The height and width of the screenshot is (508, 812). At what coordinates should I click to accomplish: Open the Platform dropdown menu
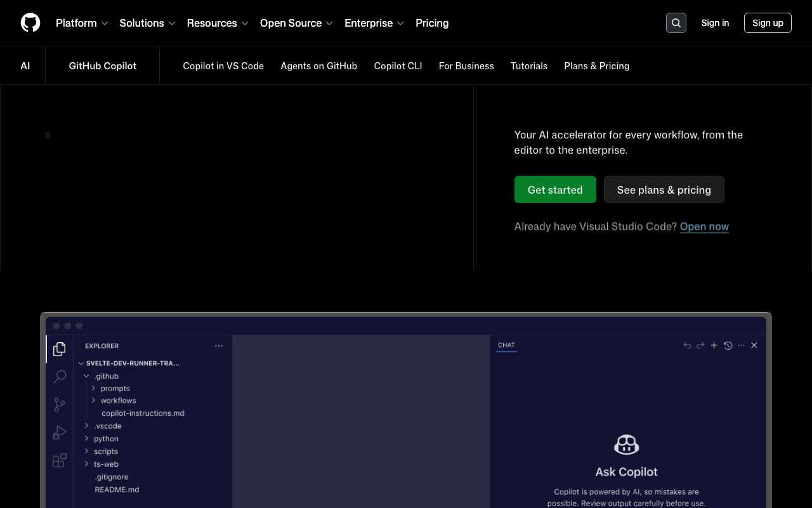pyautogui.click(x=82, y=23)
